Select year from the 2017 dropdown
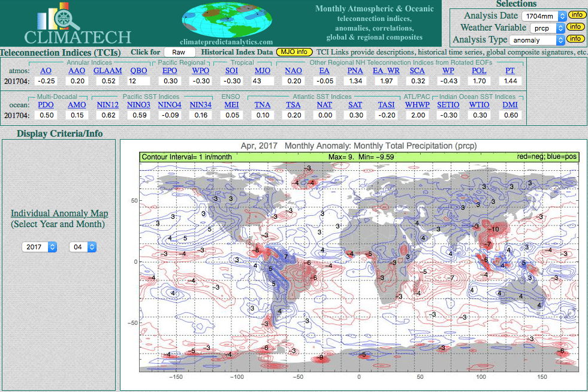 click(x=39, y=246)
